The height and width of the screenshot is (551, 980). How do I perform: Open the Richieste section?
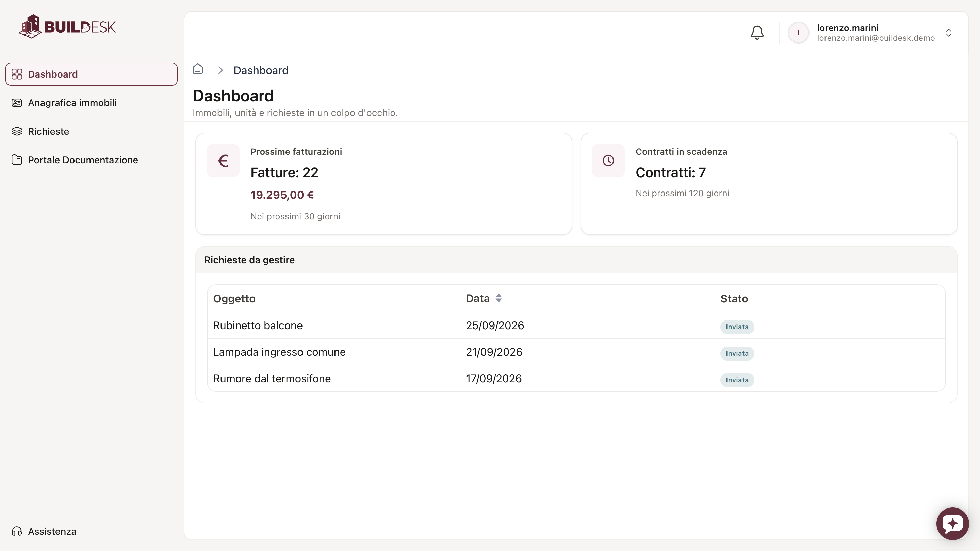click(x=91, y=131)
